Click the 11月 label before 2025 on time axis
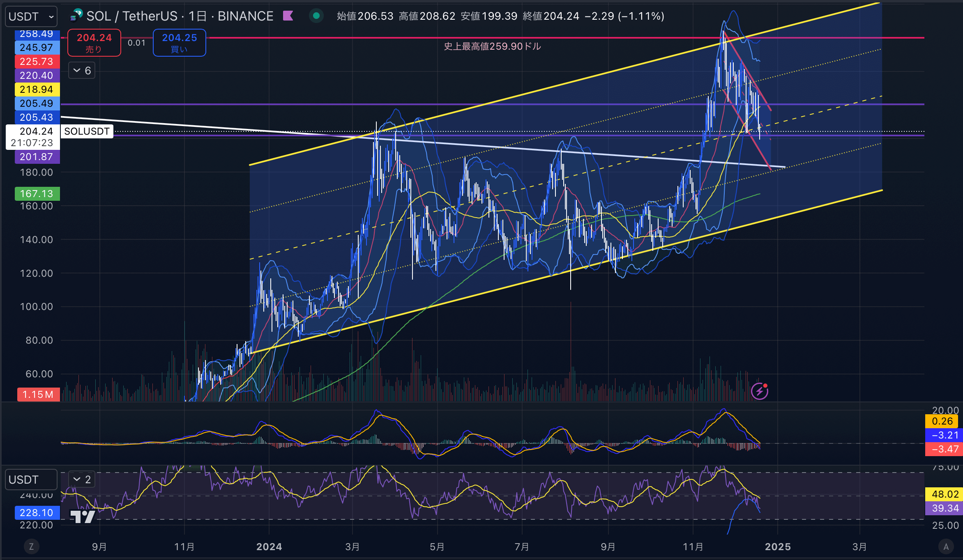 [x=693, y=547]
